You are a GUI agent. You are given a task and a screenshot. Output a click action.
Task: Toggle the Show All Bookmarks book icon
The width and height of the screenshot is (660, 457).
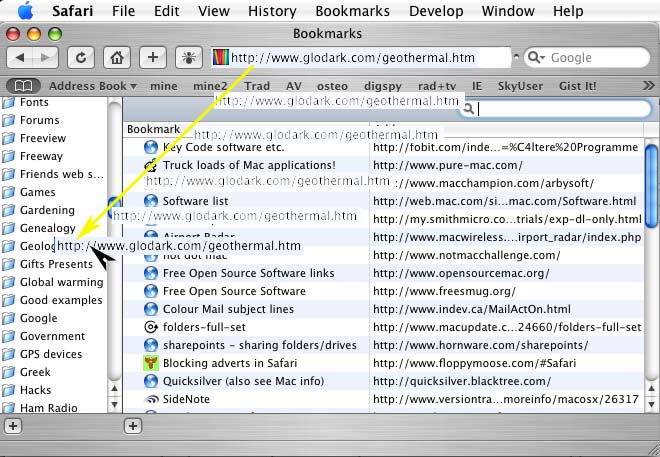pyautogui.click(x=23, y=86)
